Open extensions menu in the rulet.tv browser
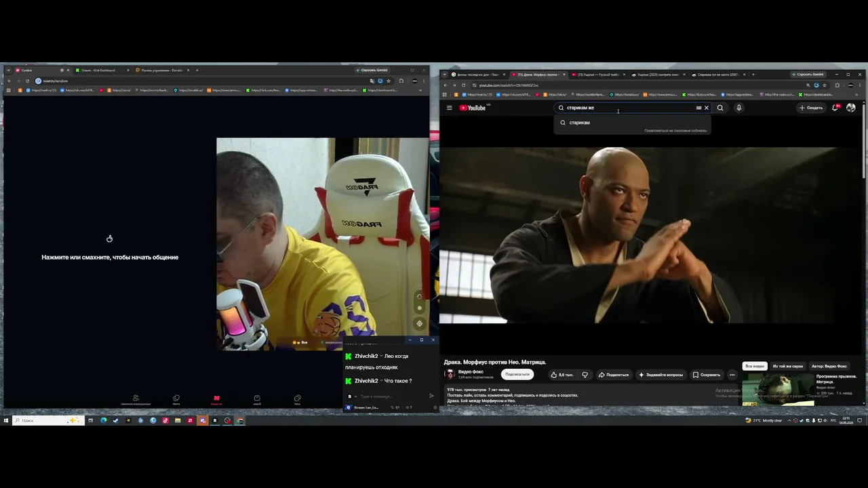The height and width of the screenshot is (488, 868). 401,81
